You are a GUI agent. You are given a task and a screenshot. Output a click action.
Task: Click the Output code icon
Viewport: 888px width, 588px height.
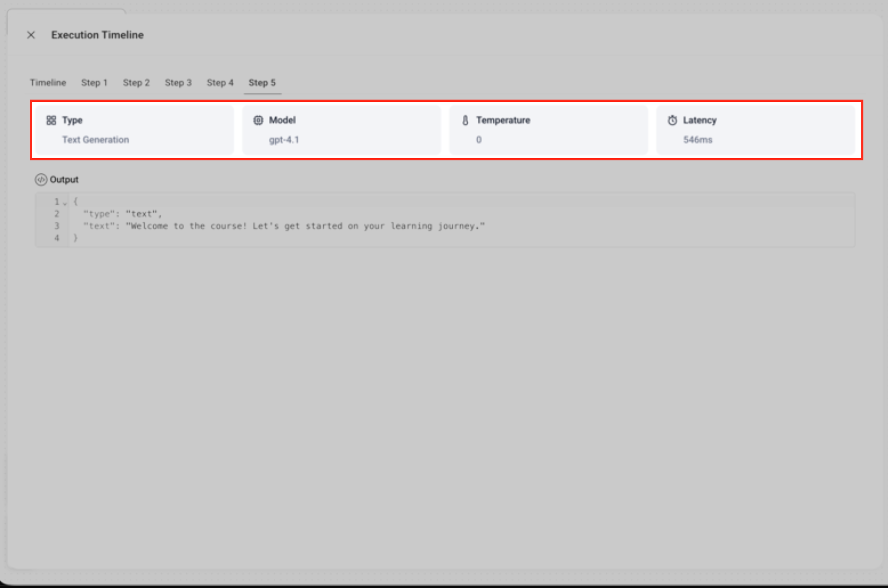[41, 180]
